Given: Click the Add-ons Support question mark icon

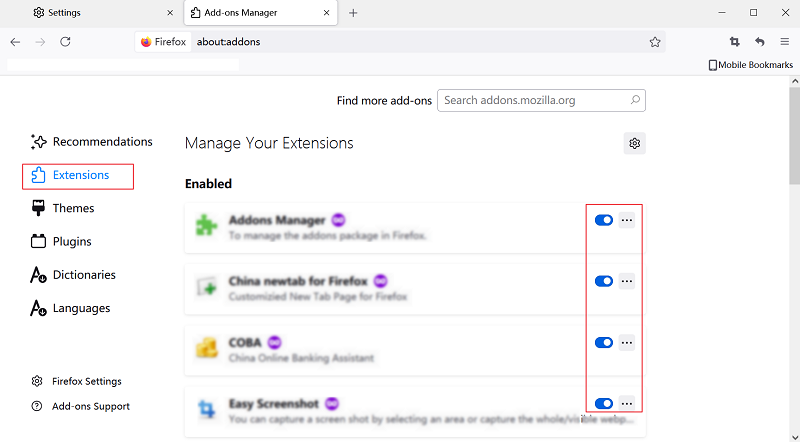Looking at the screenshot, I should (37, 406).
